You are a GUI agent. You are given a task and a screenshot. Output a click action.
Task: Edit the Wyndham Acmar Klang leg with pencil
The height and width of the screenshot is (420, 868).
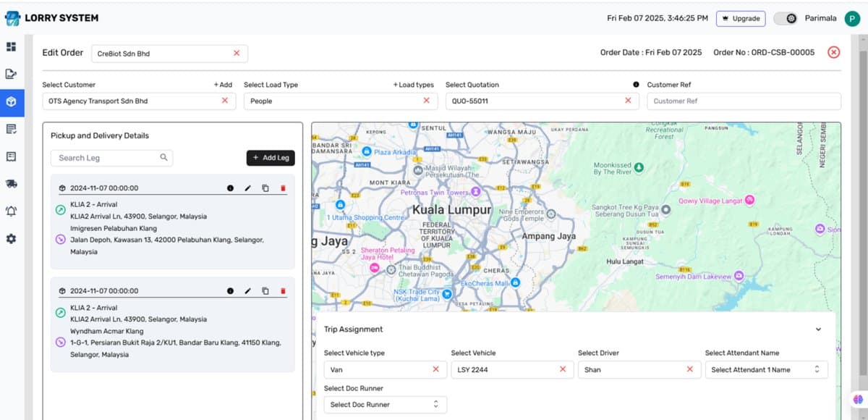pos(247,291)
